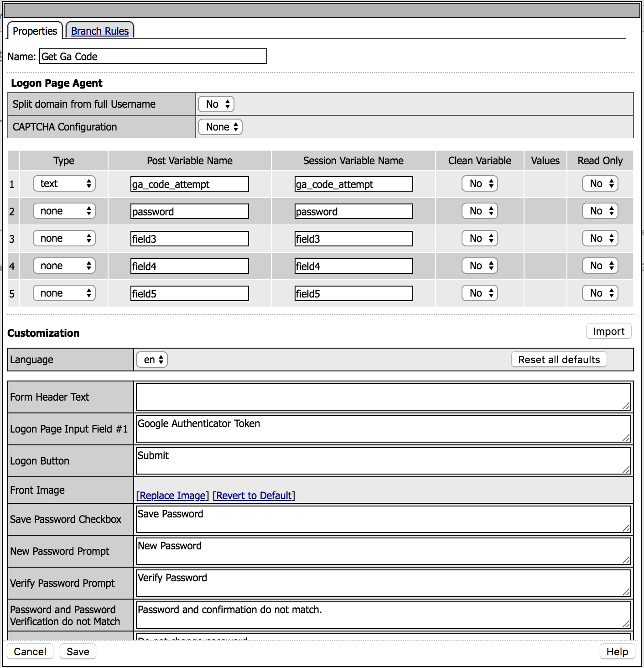This screenshot has width=644, height=668.
Task: Click the Reset all defaults button
Action: 559,360
